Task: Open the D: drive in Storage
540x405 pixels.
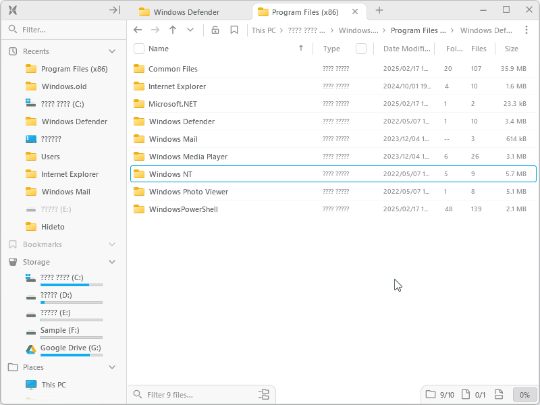Action: coord(64,297)
